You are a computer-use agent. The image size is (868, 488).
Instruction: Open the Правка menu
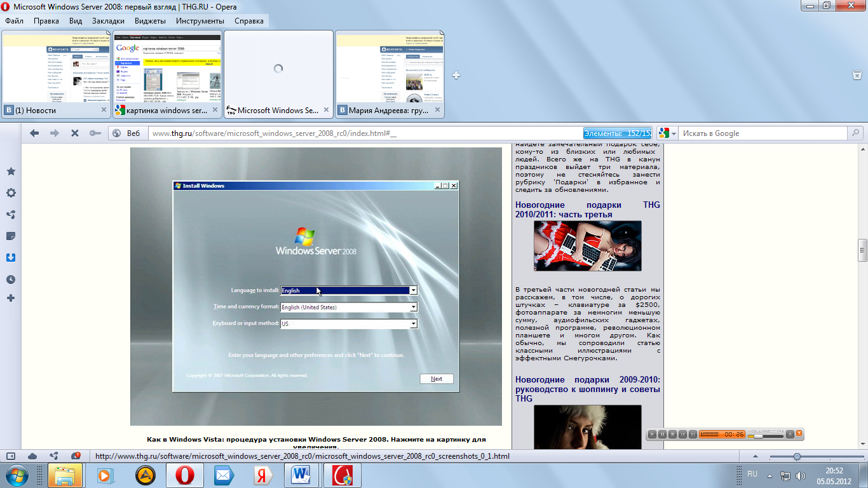[x=46, y=20]
